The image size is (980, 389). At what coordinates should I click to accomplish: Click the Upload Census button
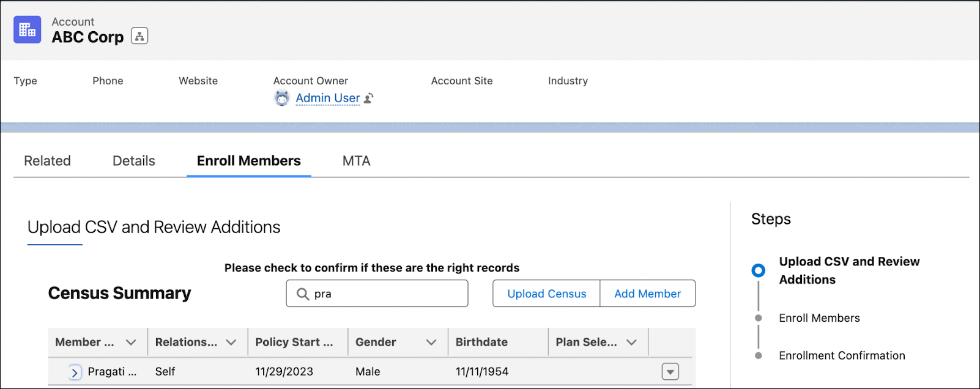(547, 294)
